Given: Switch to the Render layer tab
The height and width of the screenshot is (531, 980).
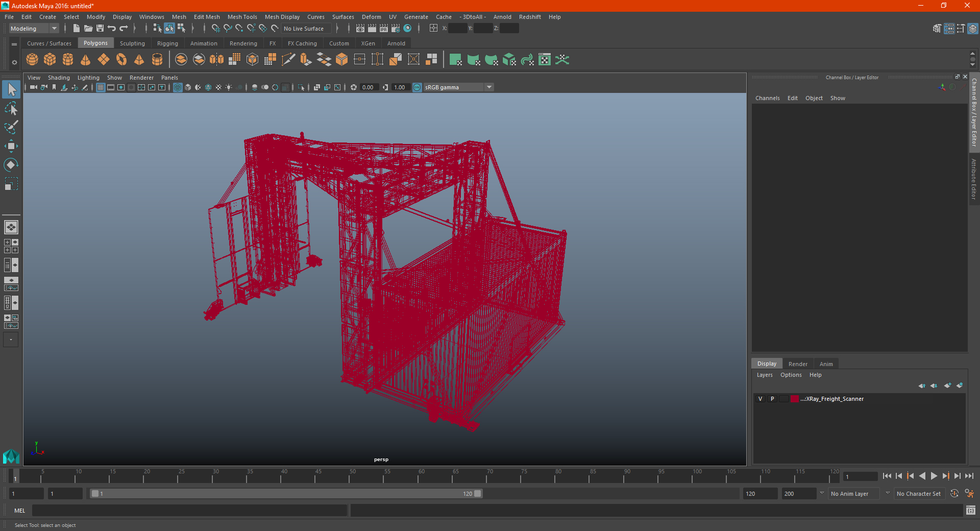Looking at the screenshot, I should click(x=798, y=364).
